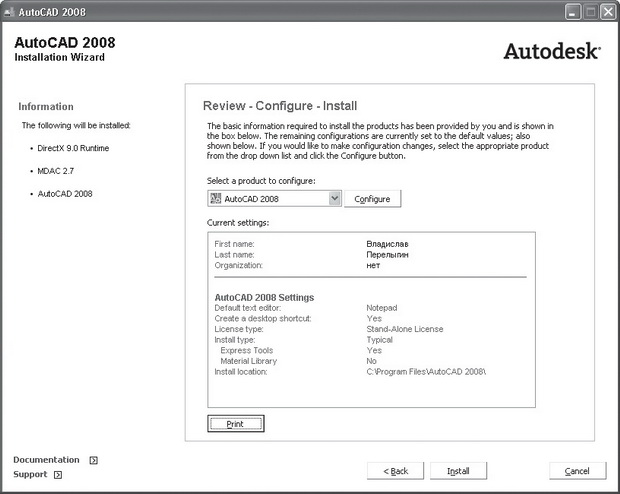The image size is (620, 494).
Task: Select 'MDAC 2.7' list entry
Action: (55, 171)
